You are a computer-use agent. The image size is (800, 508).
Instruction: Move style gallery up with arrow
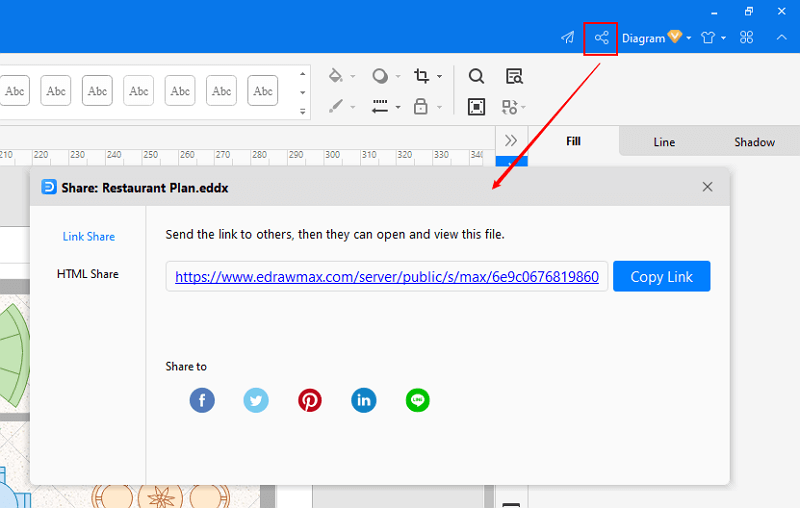click(303, 74)
